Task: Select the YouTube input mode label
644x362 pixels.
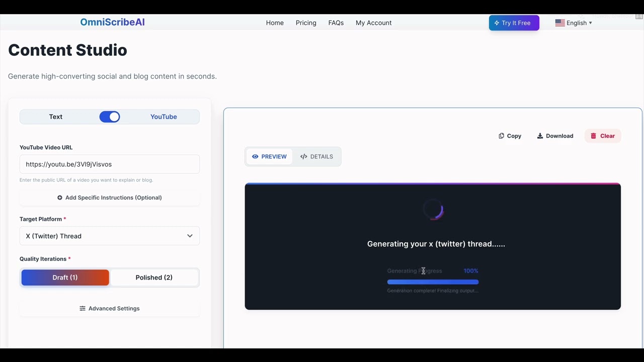Action: click(x=164, y=117)
